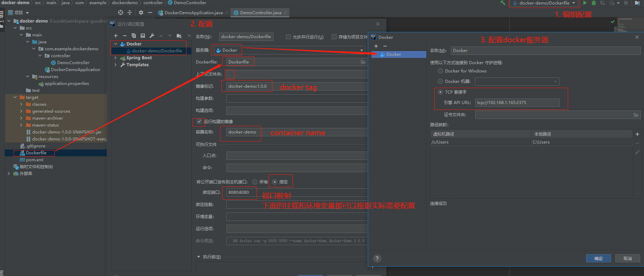This screenshot has width=644, height=276.
Task: Open the Docker server dropdown arrow
Action: (362, 50)
